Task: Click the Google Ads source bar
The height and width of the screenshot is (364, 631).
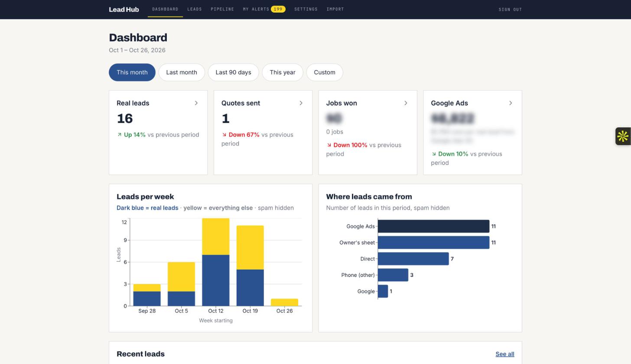Action: point(434,226)
